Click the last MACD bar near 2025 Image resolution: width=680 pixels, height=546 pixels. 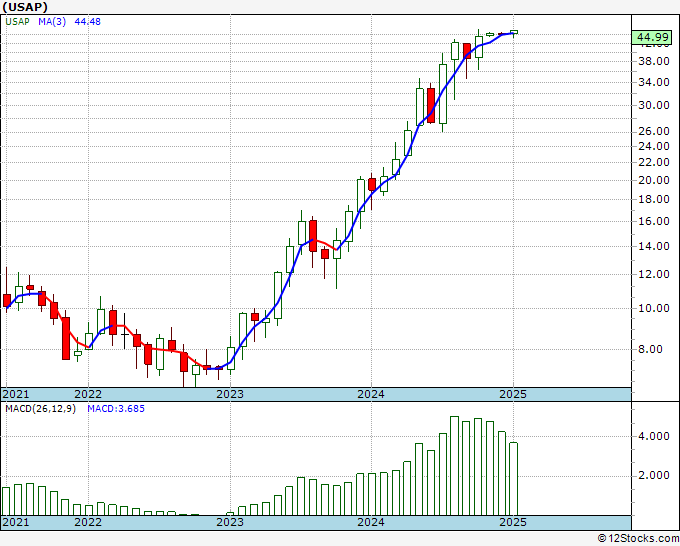[x=513, y=478]
